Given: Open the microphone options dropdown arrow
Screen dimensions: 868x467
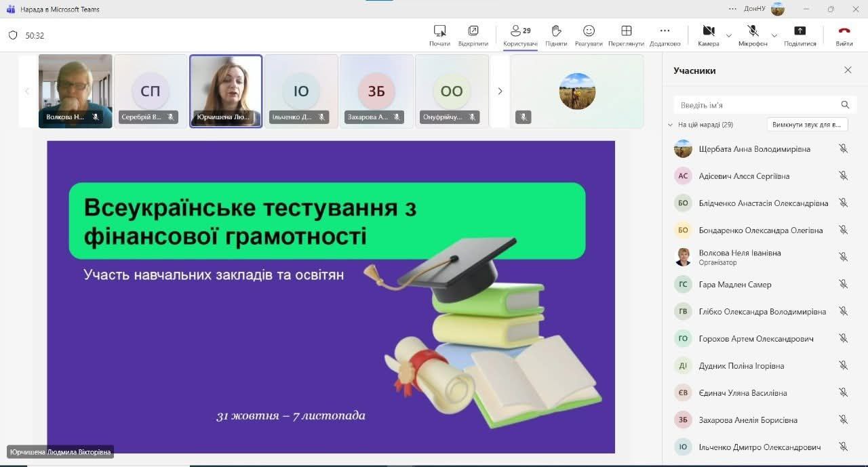Looking at the screenshot, I should (x=774, y=35).
